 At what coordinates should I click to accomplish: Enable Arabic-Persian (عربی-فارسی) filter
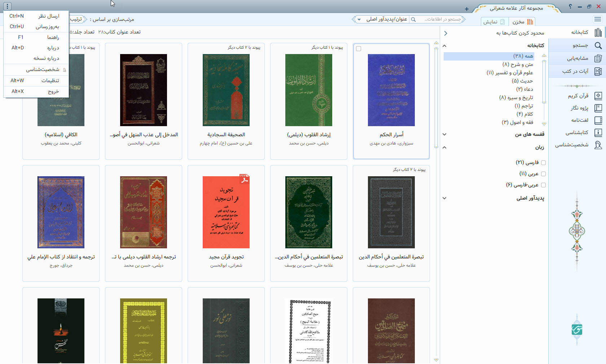pyautogui.click(x=544, y=185)
